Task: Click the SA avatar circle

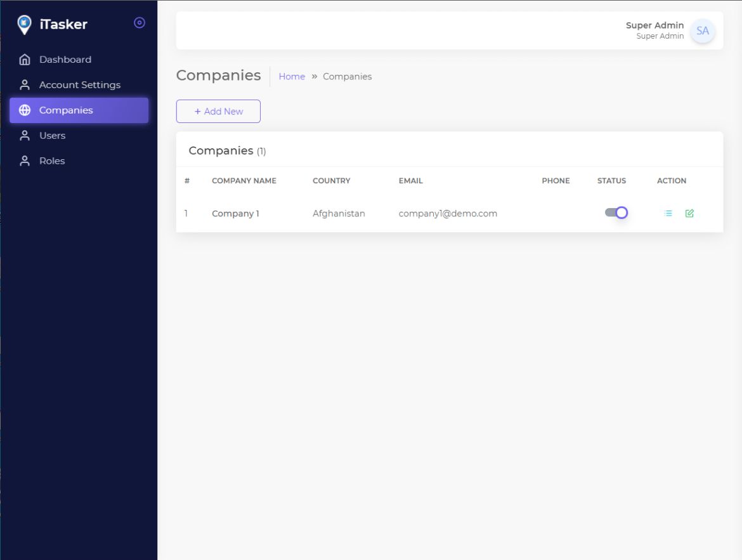Action: click(x=702, y=31)
